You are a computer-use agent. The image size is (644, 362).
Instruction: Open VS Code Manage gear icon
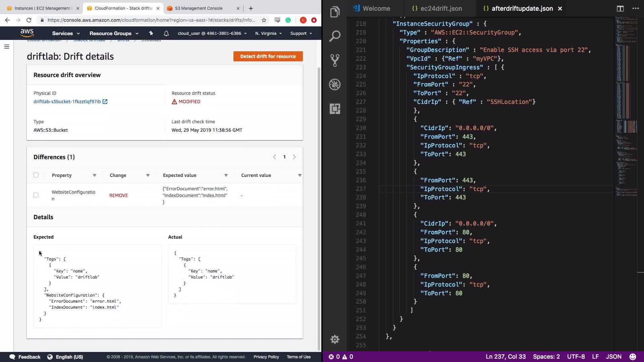click(x=335, y=339)
